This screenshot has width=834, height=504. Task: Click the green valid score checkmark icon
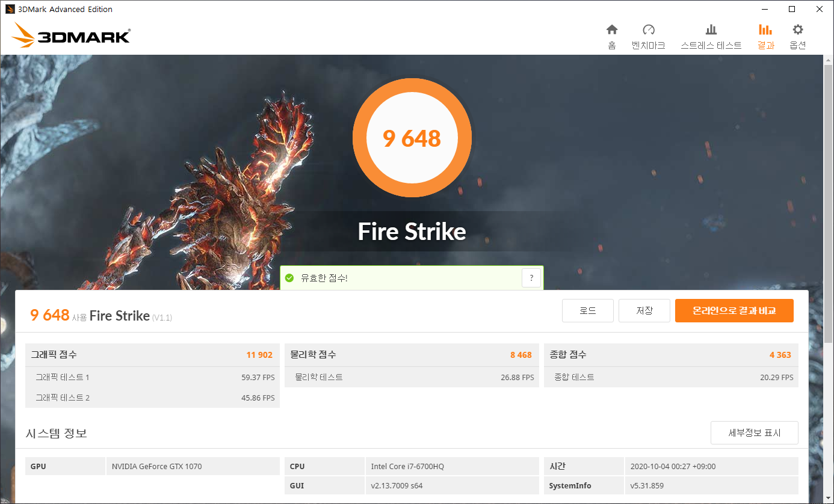(x=289, y=278)
